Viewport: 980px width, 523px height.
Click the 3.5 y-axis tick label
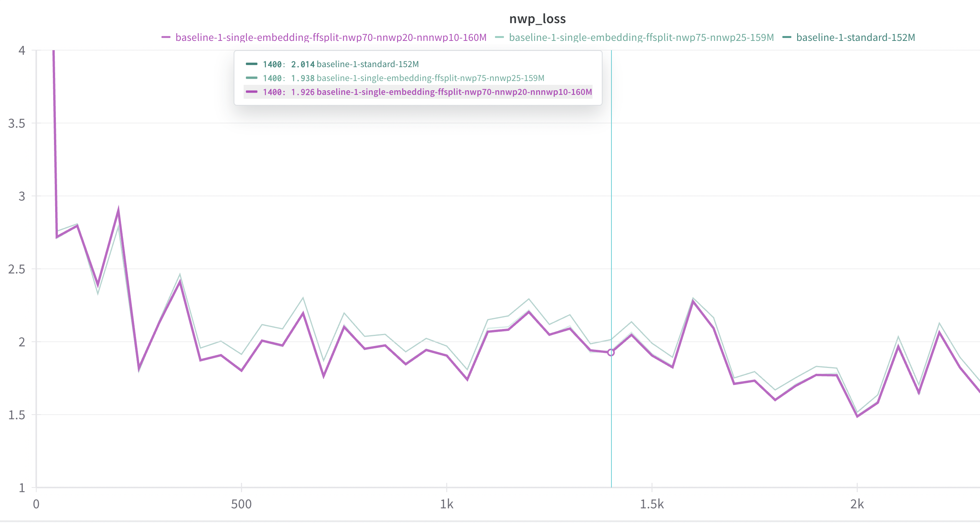click(17, 123)
